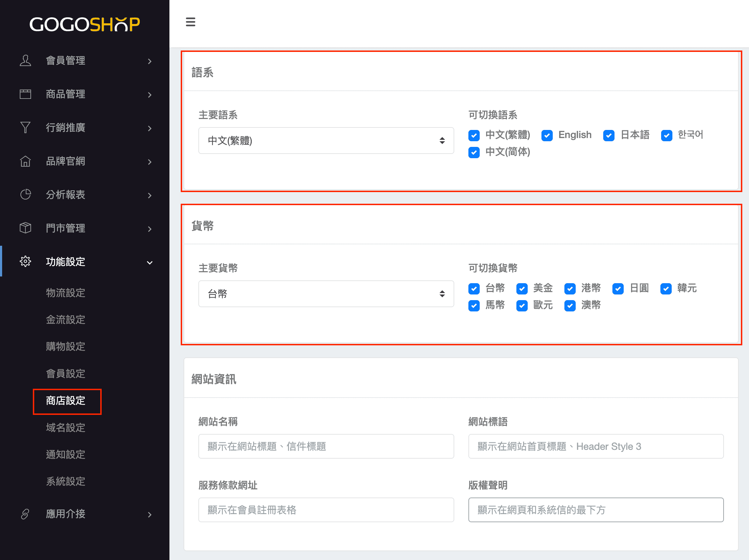Uncheck the English language checkbox
Image resolution: width=749 pixels, height=560 pixels.
click(547, 136)
